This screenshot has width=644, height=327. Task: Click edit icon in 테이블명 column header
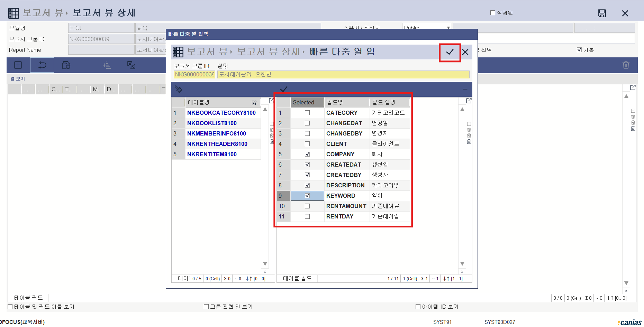pos(254,103)
